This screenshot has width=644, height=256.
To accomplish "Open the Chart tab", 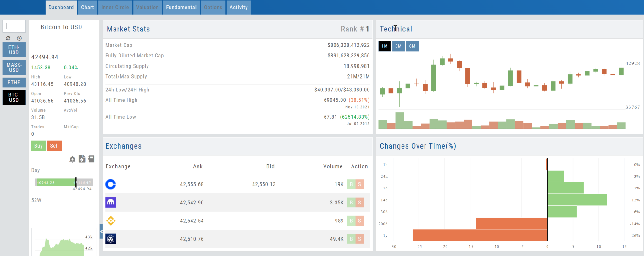I will pyautogui.click(x=87, y=7).
